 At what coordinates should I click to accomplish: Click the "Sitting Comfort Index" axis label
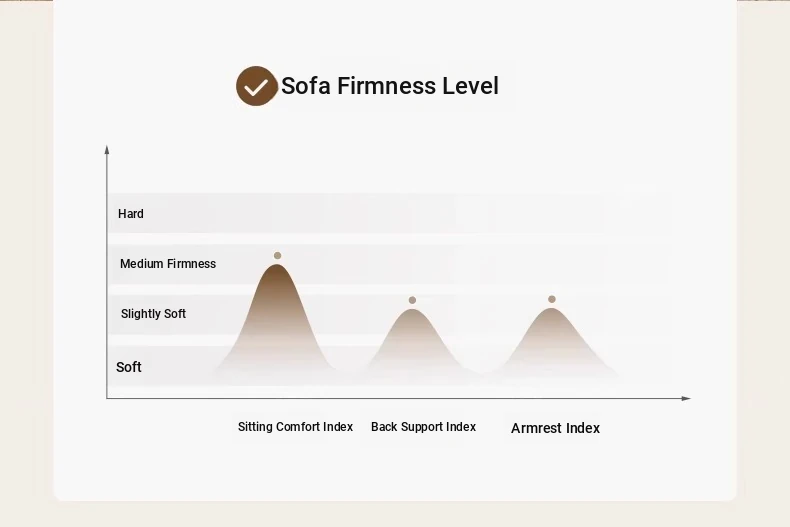295,427
